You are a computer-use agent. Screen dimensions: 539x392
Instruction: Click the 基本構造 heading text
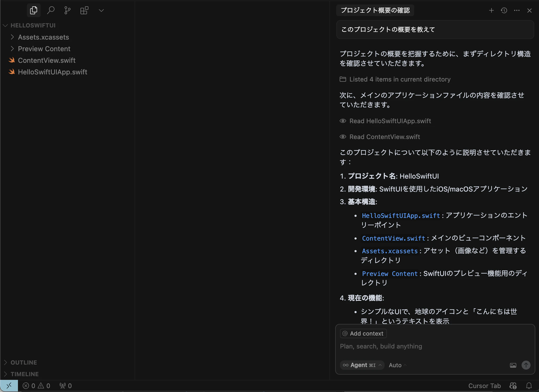362,202
